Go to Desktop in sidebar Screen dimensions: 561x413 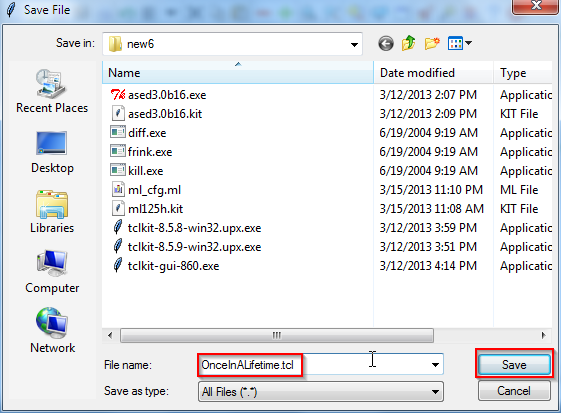[x=52, y=152]
